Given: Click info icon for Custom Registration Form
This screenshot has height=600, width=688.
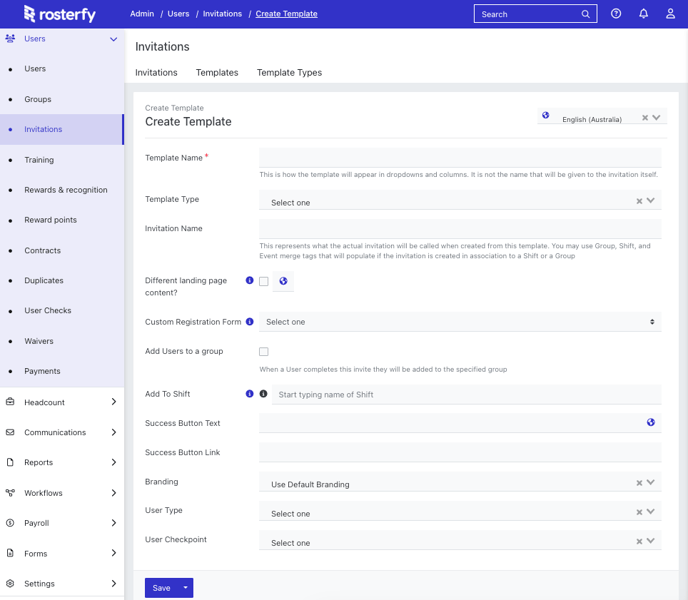Looking at the screenshot, I should (250, 321).
